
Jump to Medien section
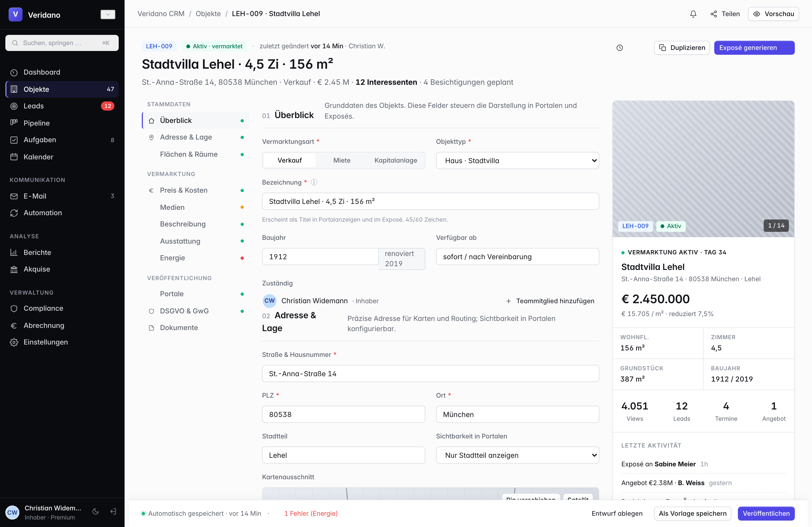195,207
